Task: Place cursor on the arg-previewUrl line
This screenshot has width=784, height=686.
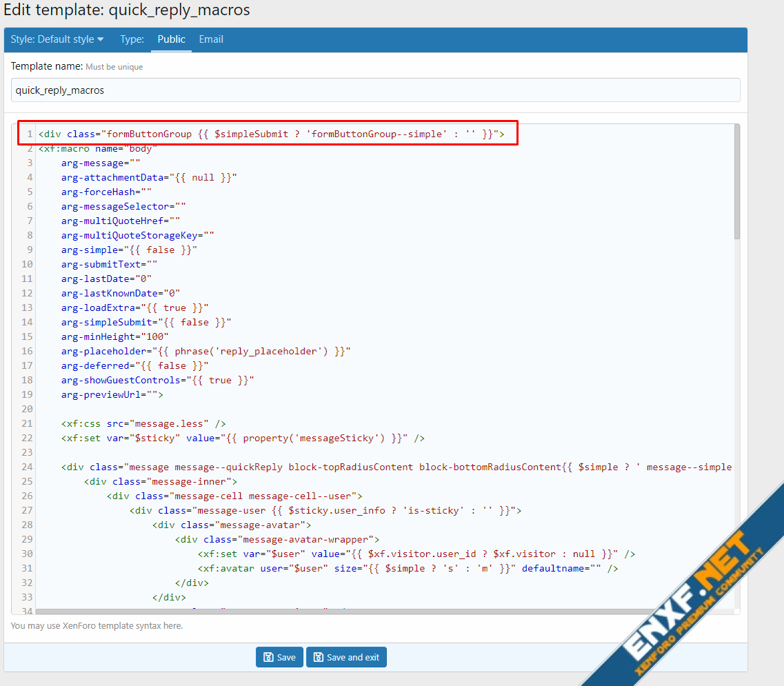Action: [112, 395]
